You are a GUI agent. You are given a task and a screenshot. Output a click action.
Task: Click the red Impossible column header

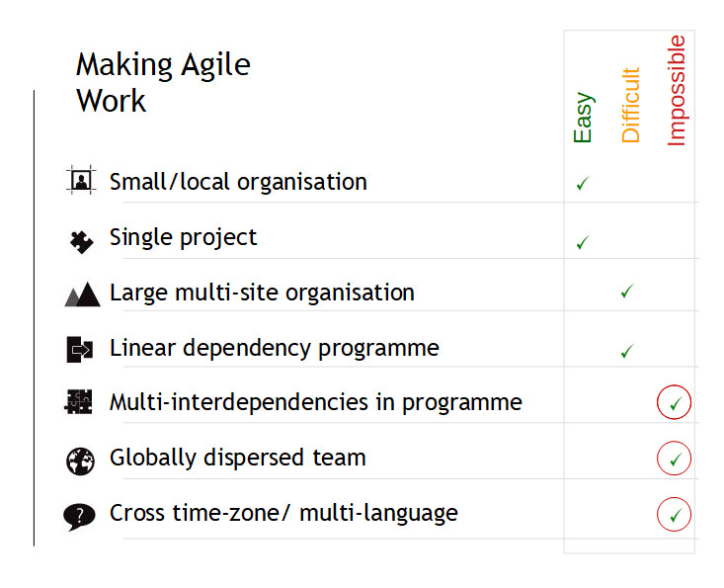[677, 91]
